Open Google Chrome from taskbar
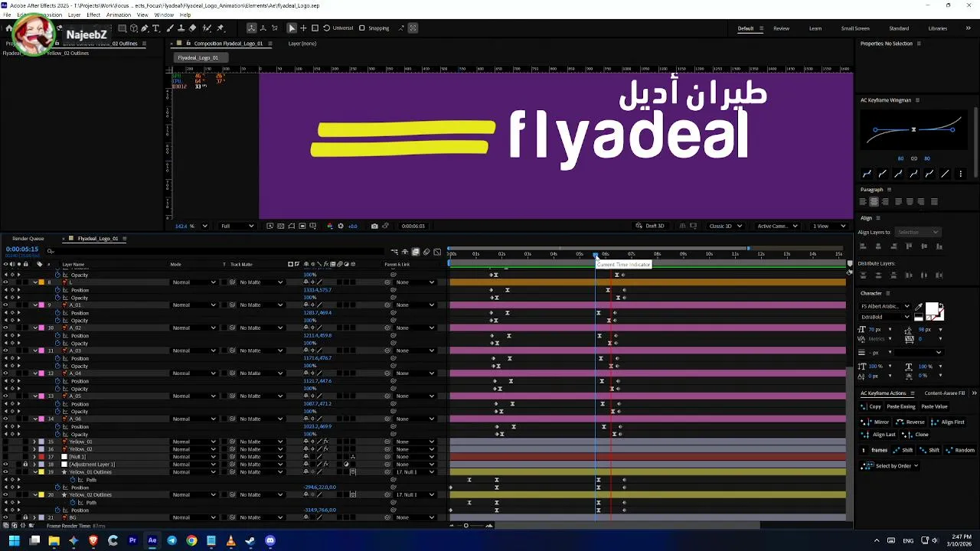 click(x=191, y=540)
